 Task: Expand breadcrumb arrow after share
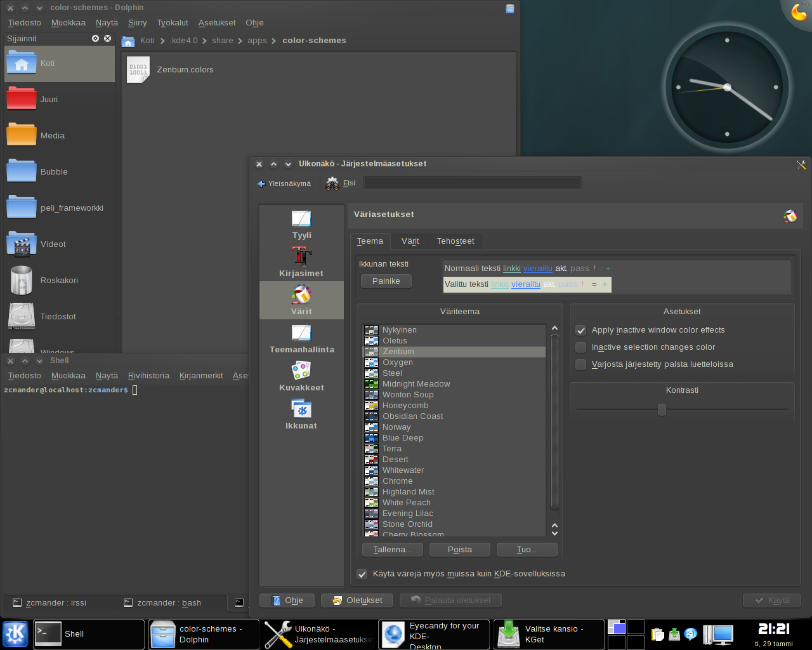tap(240, 41)
